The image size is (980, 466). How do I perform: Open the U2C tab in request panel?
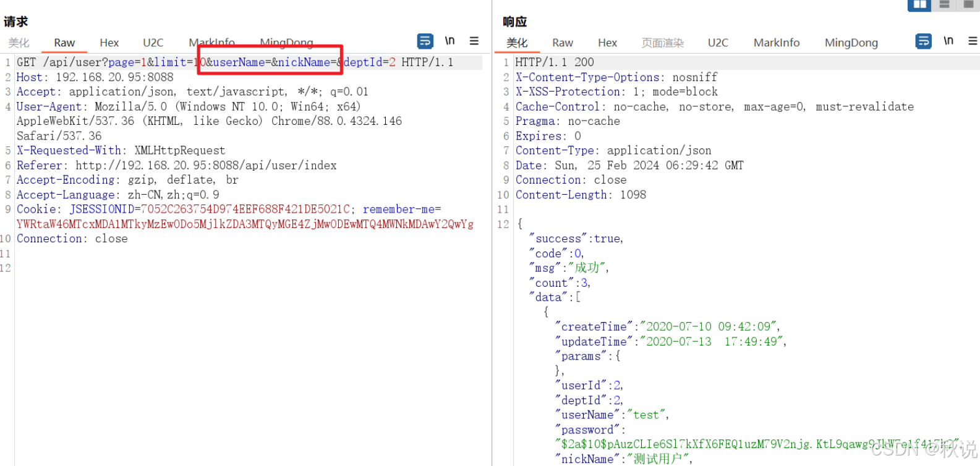[153, 43]
